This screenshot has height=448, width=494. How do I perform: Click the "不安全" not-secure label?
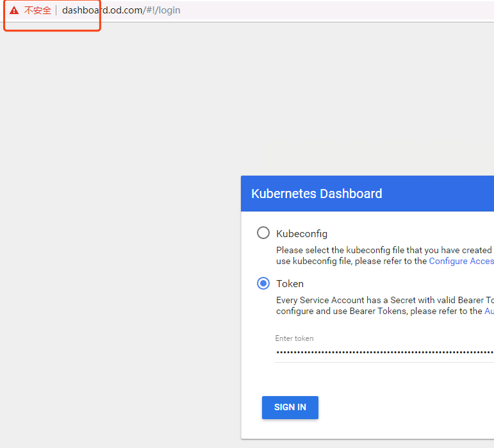(x=38, y=10)
